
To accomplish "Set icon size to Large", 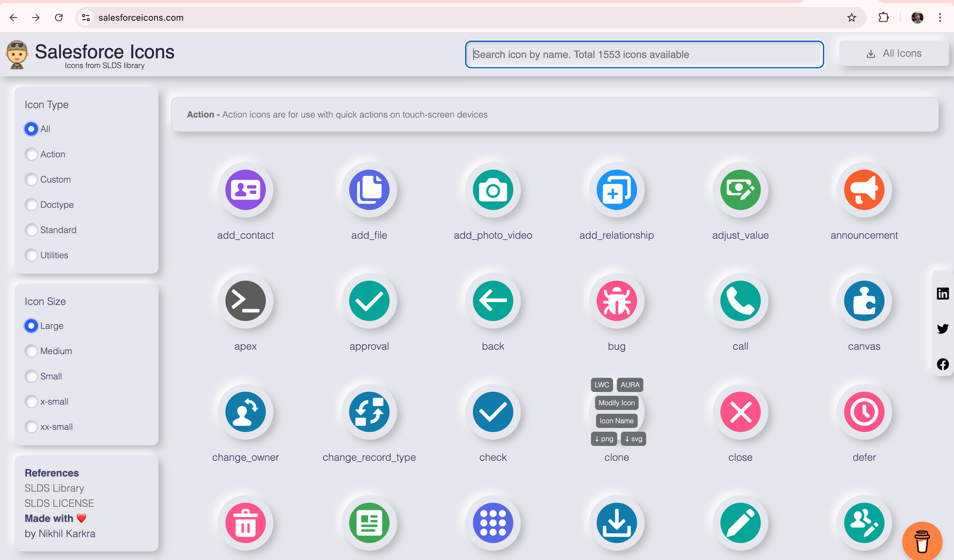I will pyautogui.click(x=31, y=326).
